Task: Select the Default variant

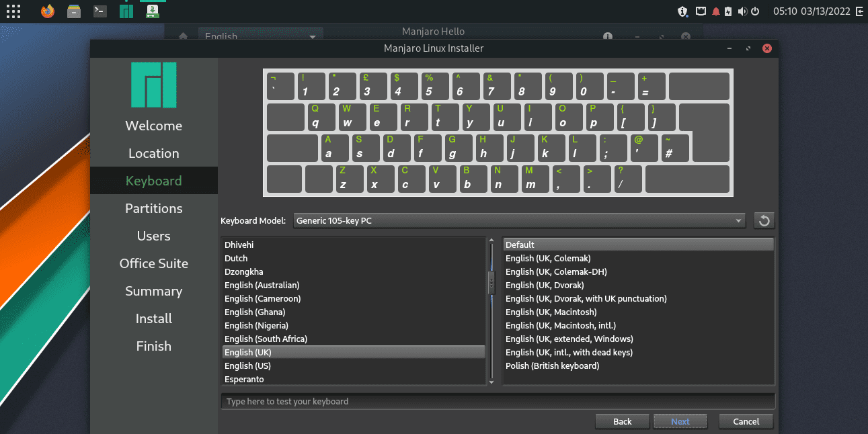Action: point(639,245)
